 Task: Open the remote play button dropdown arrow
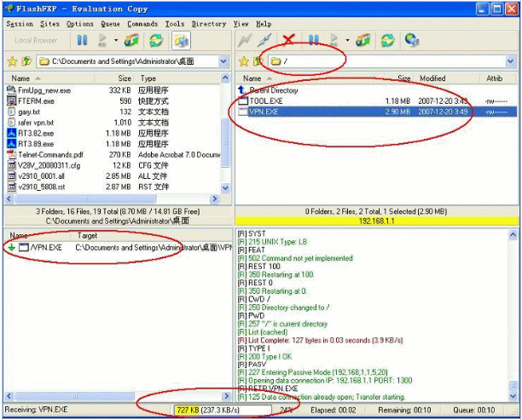pyautogui.click(x=347, y=40)
